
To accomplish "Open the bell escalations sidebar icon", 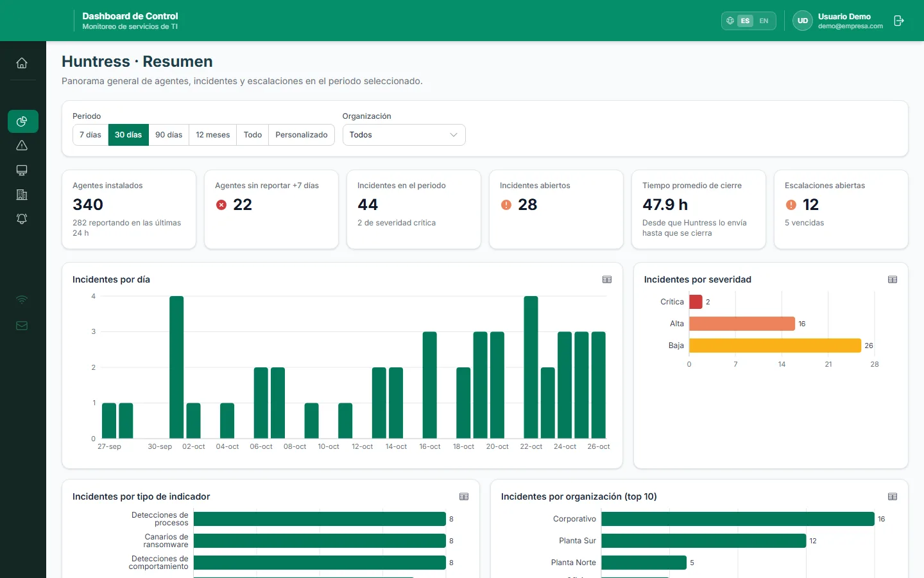I will 22,219.
